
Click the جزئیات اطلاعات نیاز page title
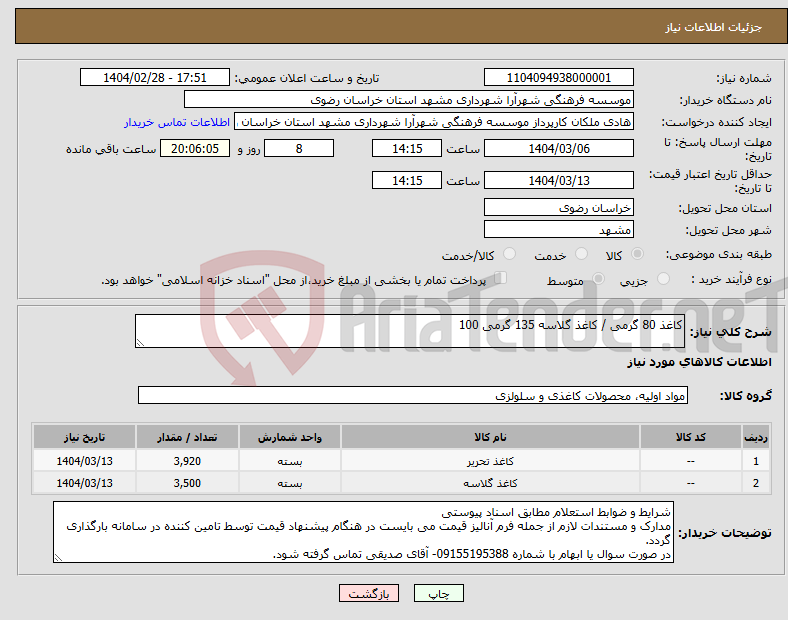point(714,27)
